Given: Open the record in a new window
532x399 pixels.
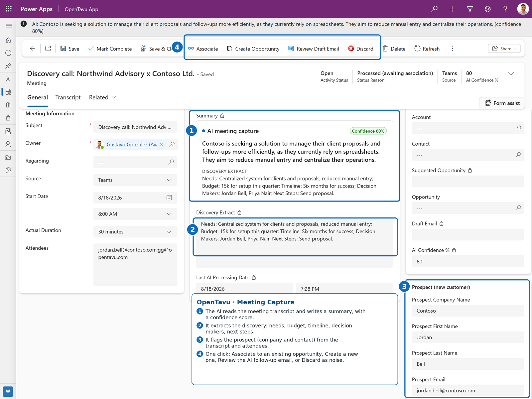Looking at the screenshot, I should 48,49.
